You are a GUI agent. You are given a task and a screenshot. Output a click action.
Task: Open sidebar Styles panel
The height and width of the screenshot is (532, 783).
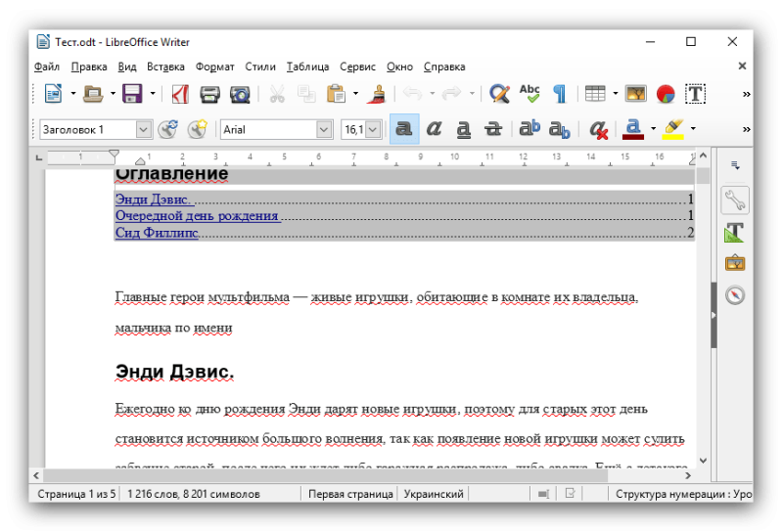tap(735, 233)
